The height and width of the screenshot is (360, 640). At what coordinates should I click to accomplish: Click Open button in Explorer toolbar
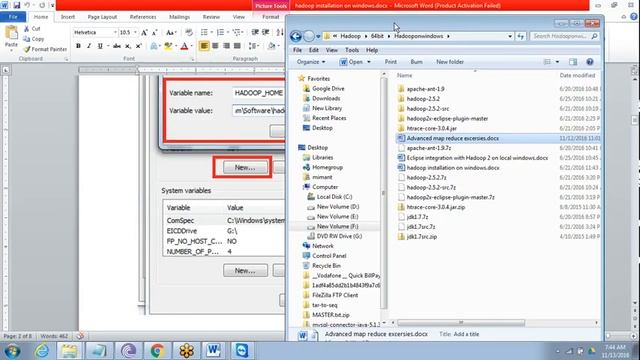point(351,62)
